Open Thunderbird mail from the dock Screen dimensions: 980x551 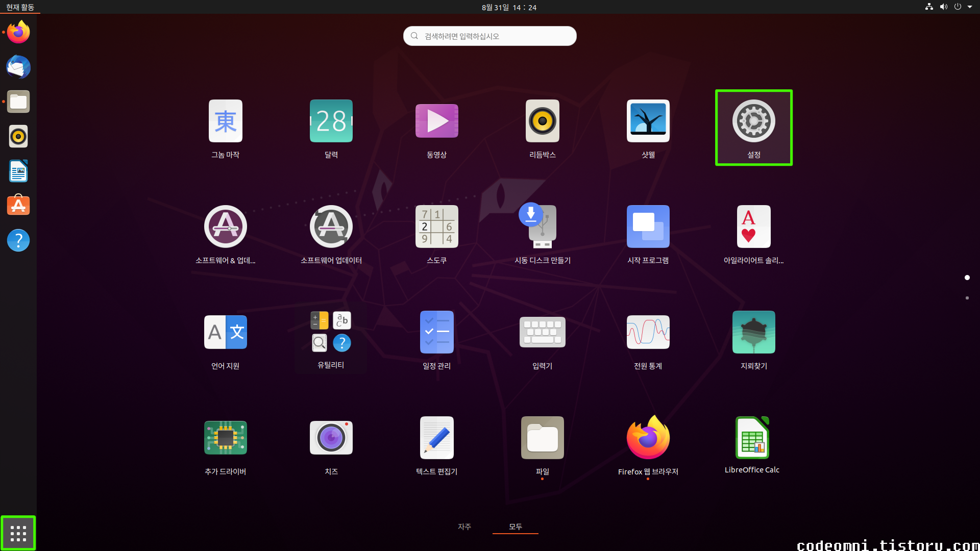18,67
